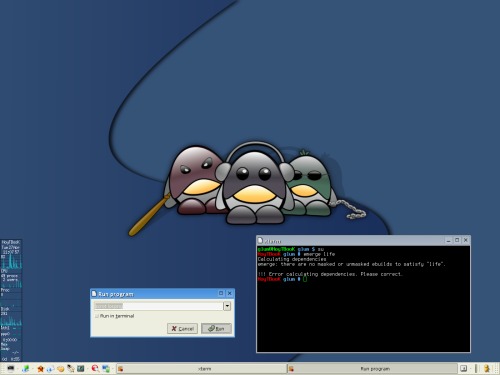Screen dimensions: 500x375
Task: Click the blue-green windows launcher icon
Action: coord(106,369)
